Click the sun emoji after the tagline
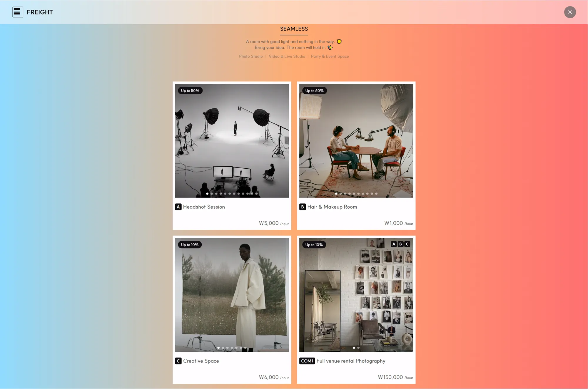The height and width of the screenshot is (389, 588). (339, 41)
